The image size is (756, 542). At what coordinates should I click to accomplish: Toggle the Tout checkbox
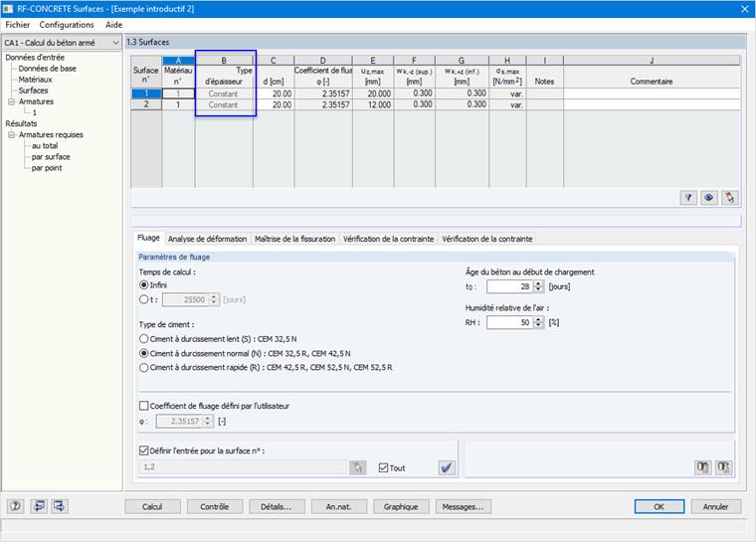click(383, 467)
